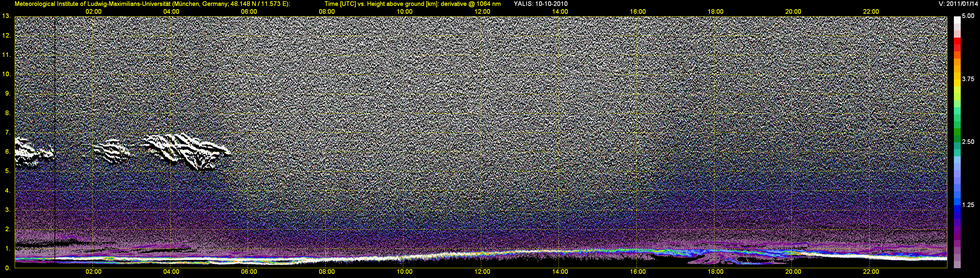The image size is (980, 278).
Task: Select the 02:00 label on the upper time axis
Action: click(93, 12)
